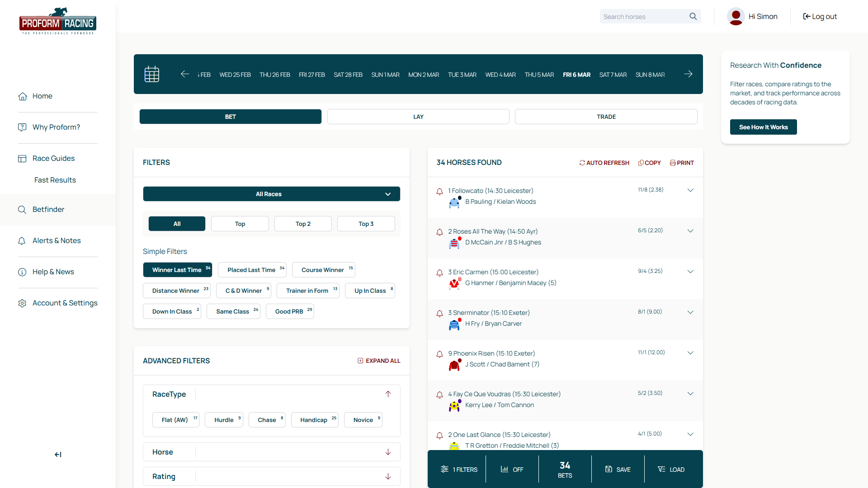Collapse the sidebar arrow icon
This screenshot has width=868, height=488.
click(x=58, y=455)
